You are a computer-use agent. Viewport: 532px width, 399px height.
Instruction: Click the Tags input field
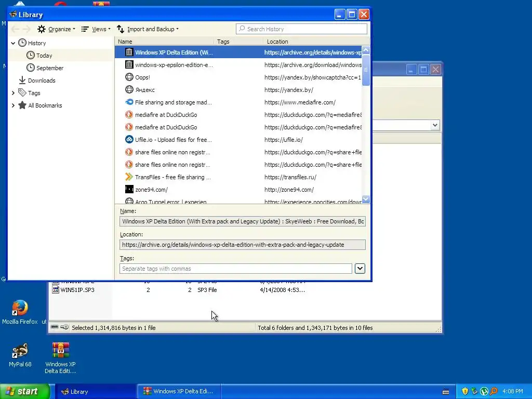(235, 269)
